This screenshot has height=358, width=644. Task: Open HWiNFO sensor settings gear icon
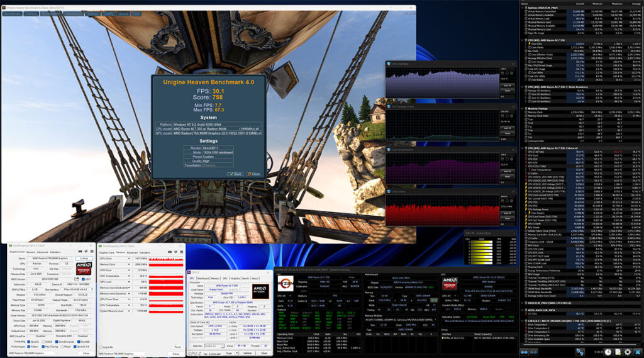pos(626,352)
